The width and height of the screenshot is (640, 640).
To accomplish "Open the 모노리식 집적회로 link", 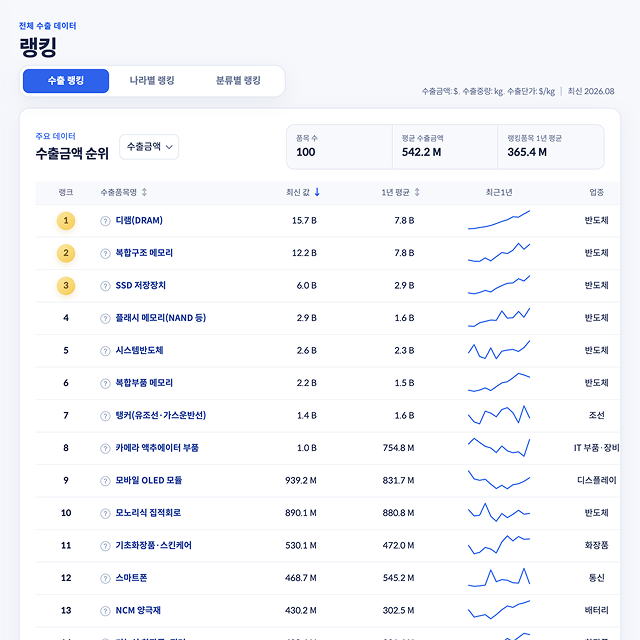I will [x=148, y=513].
